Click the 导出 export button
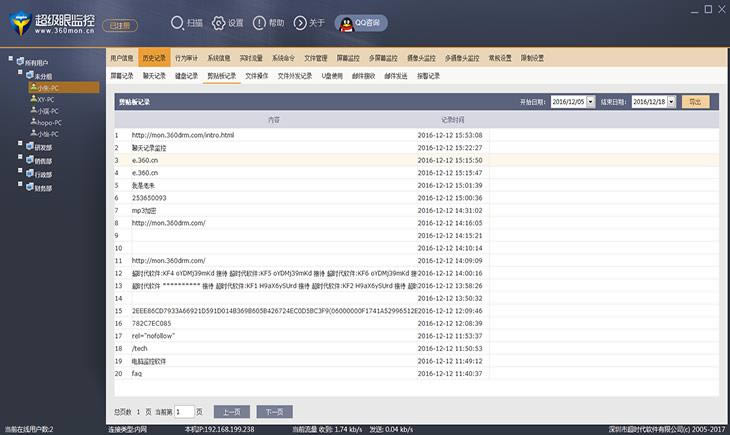 (697, 101)
